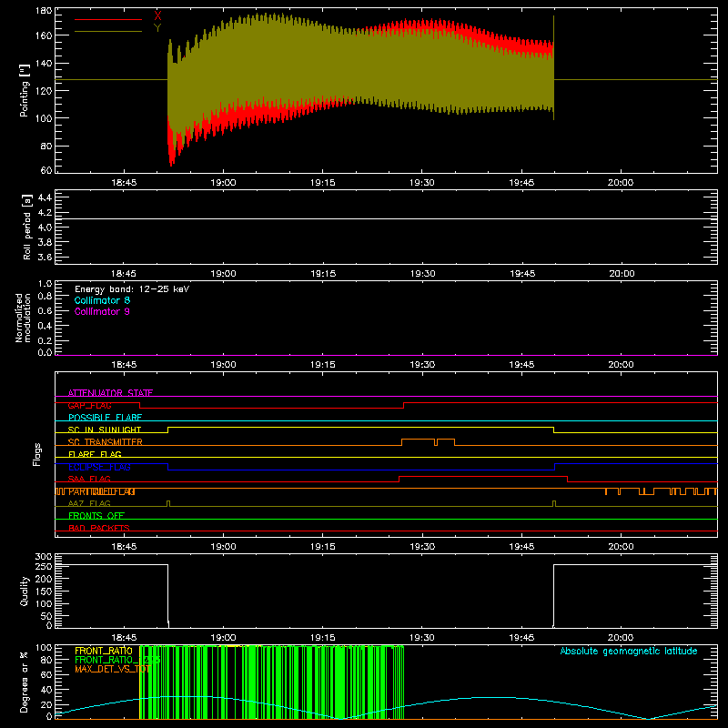Viewport: 728px width, 728px height.
Task: Click the FRONTS_OFF flag label
Action: 96,515
